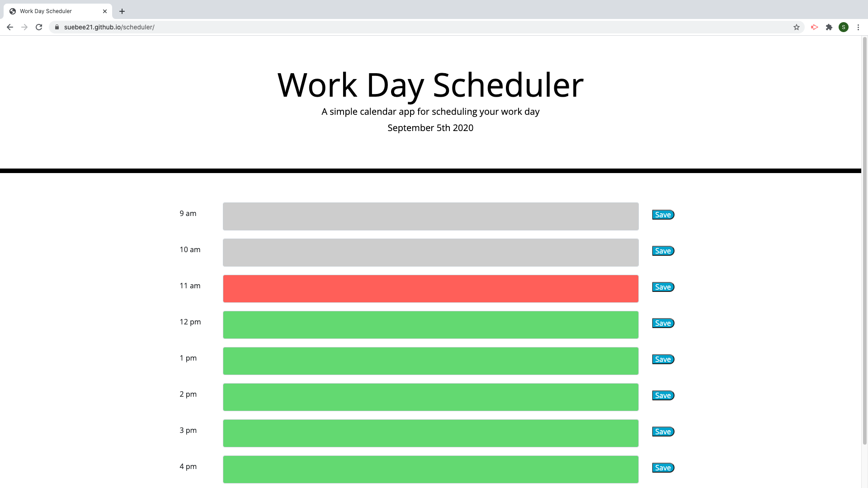Image resolution: width=868 pixels, height=488 pixels.
Task: Navigate forward in the browser
Action: click(24, 27)
